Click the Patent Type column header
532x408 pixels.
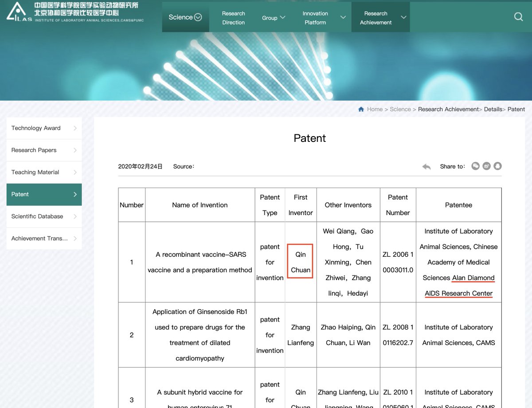[270, 205]
